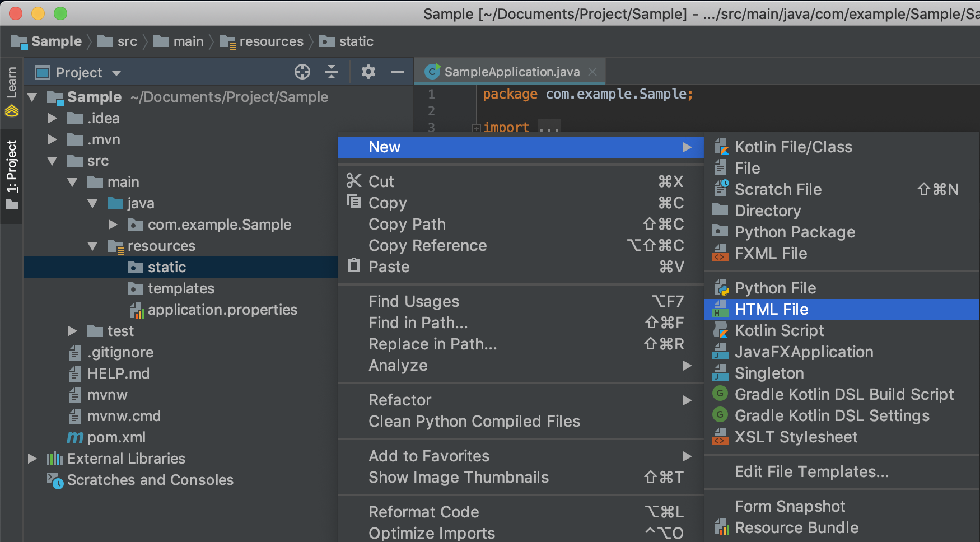
Task: Click the XSLT Stylesheet icon
Action: click(720, 437)
